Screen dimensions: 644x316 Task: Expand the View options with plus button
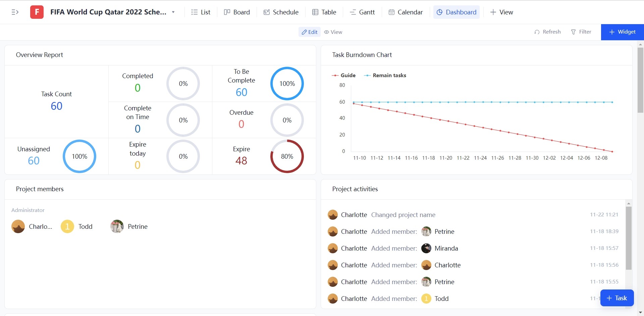click(492, 12)
